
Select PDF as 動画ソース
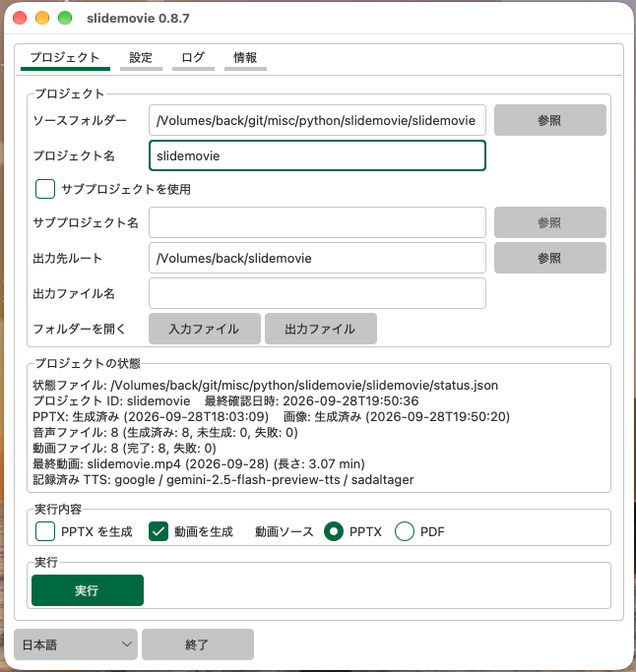(405, 532)
